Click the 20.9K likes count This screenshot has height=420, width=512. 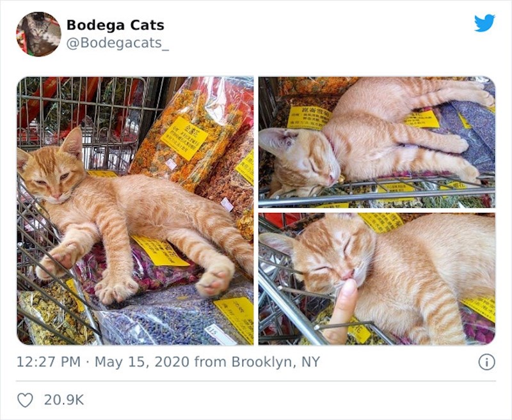point(64,400)
